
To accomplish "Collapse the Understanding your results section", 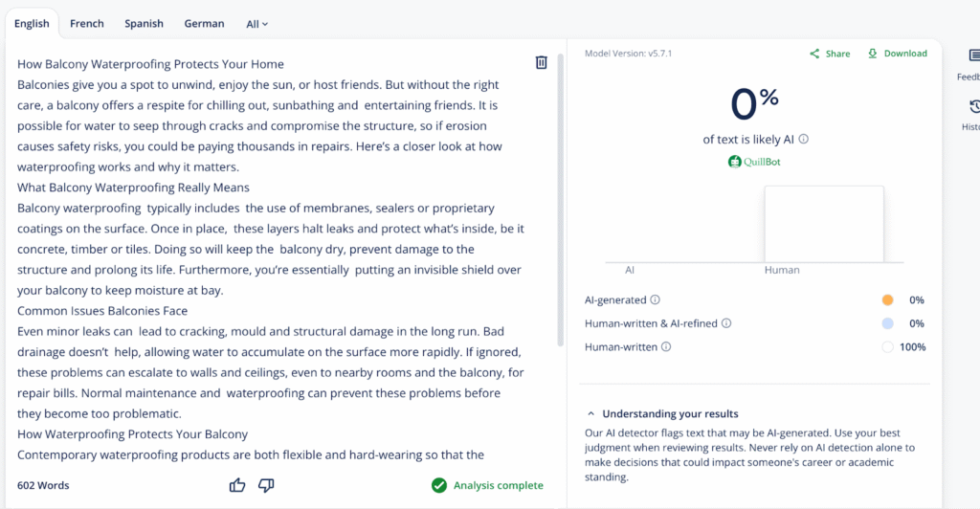I will [590, 414].
